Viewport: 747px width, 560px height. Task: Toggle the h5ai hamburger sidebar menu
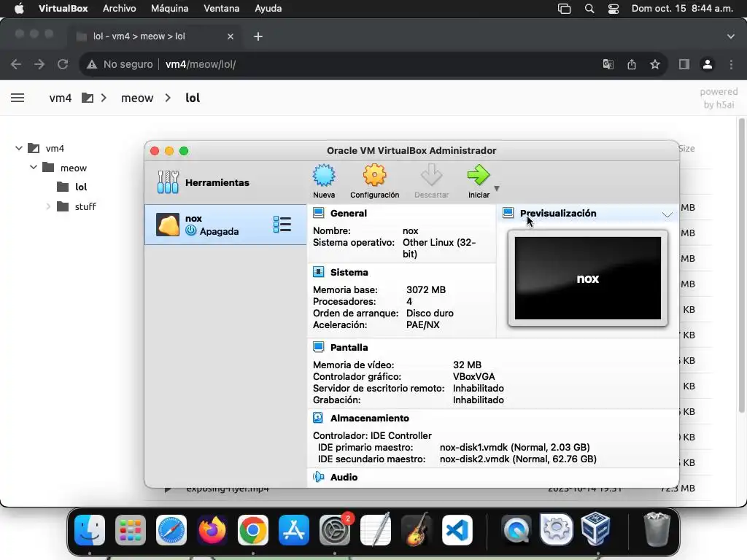click(18, 98)
